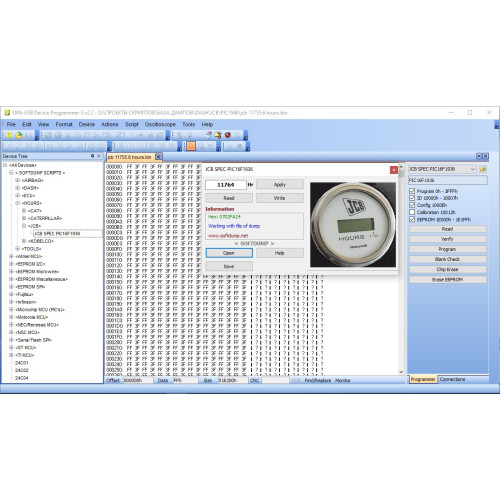Switch to the Connections tab

[452, 379]
